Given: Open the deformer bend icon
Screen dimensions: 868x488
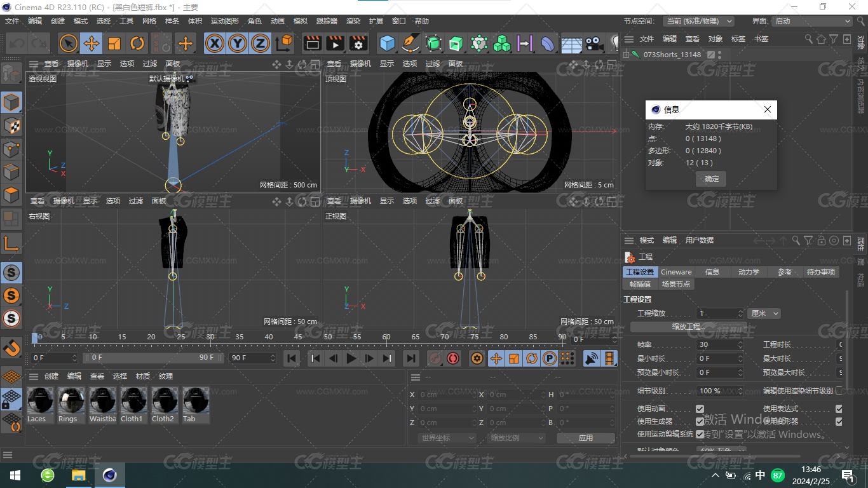Looking at the screenshot, I should pyautogui.click(x=547, y=43).
